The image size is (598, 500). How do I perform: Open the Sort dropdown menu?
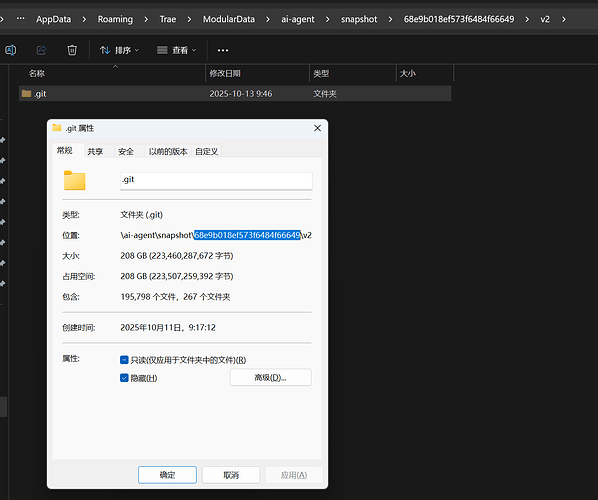click(x=119, y=50)
